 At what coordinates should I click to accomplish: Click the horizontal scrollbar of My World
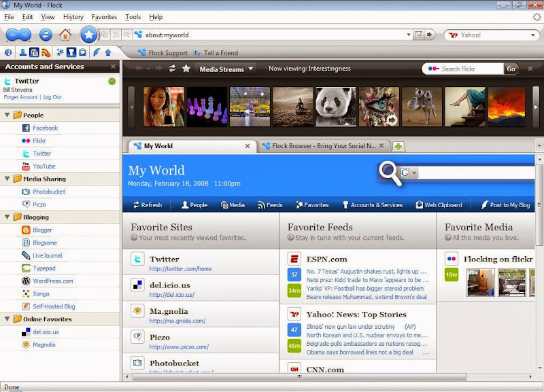299,376
